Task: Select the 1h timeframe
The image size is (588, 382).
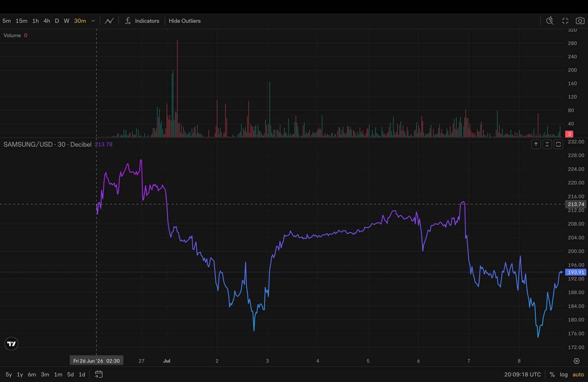Action: point(36,21)
